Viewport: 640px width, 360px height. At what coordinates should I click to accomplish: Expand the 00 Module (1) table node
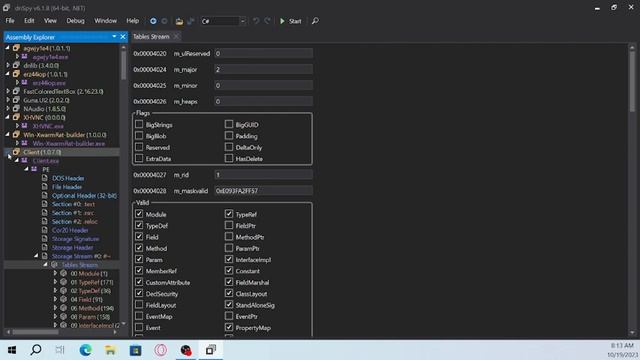tap(55, 273)
